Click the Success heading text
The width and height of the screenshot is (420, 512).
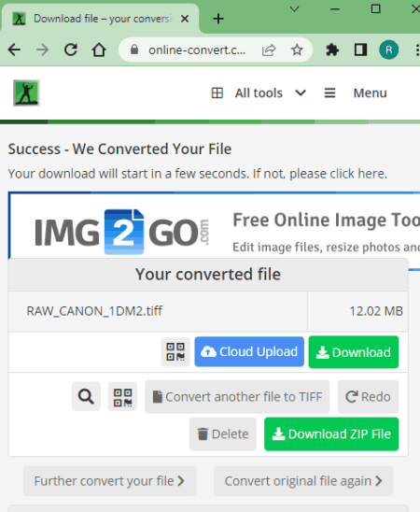coord(119,149)
